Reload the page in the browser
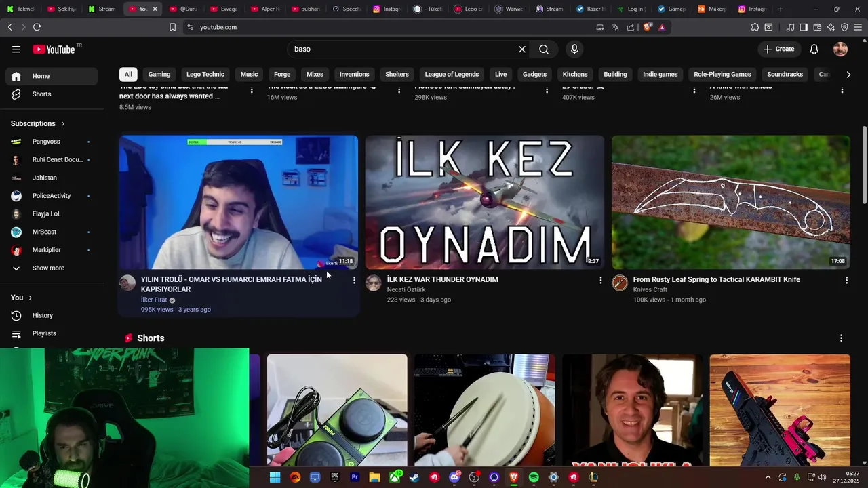Screen dimensions: 868x488 point(37,27)
